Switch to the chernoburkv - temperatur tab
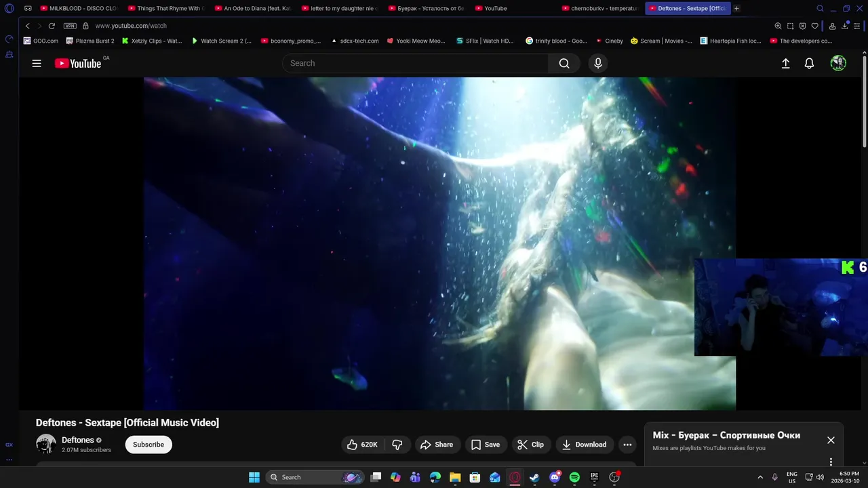 point(599,8)
